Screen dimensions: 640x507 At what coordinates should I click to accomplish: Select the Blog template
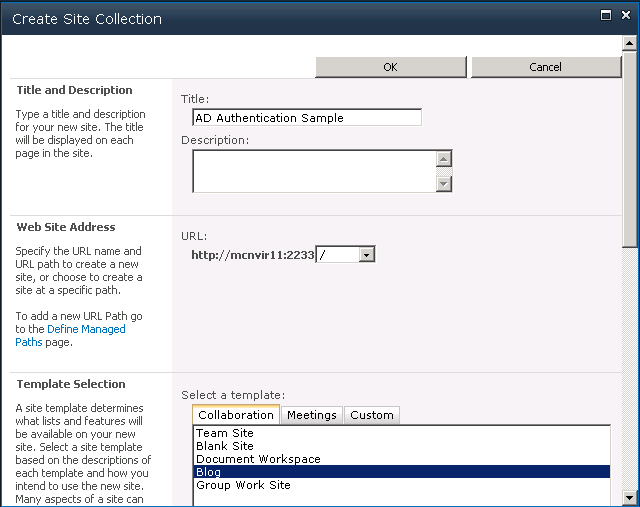click(209, 472)
